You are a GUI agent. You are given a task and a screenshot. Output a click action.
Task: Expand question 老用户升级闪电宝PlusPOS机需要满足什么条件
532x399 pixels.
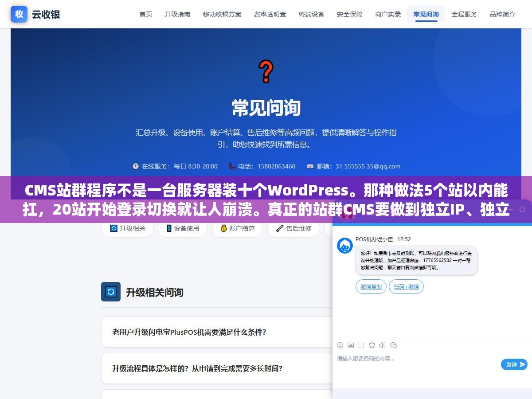[217, 332]
